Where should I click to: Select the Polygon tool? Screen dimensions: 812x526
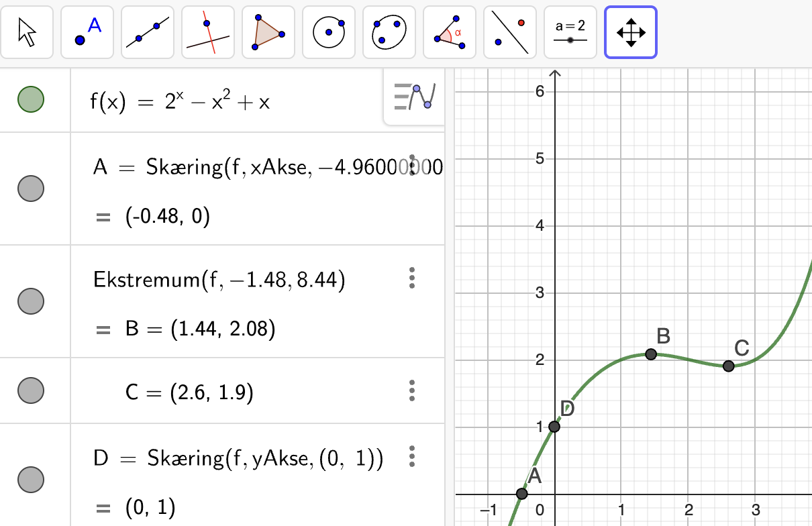(268, 32)
